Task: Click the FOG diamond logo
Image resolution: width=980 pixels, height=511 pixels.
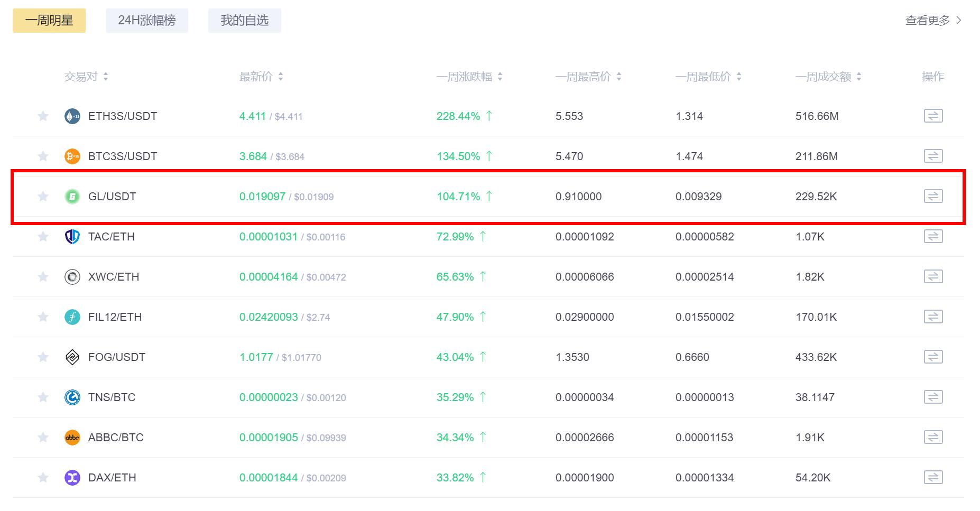Action: (72, 357)
